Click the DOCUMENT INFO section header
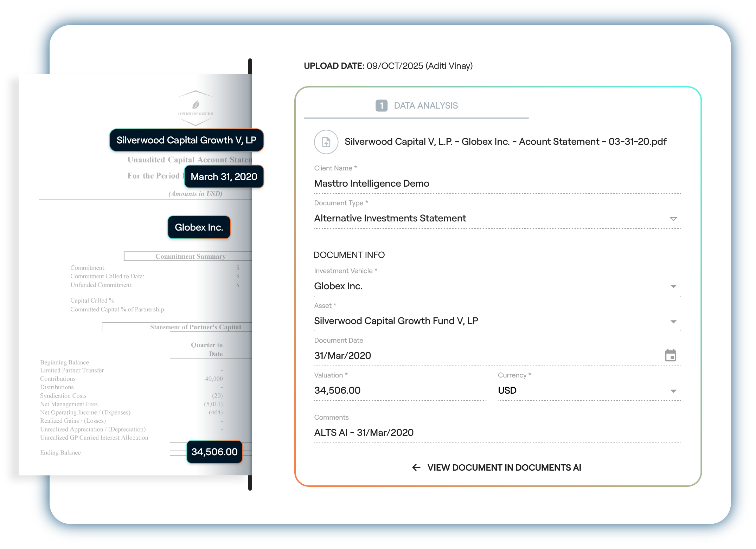756x549 pixels. [349, 255]
